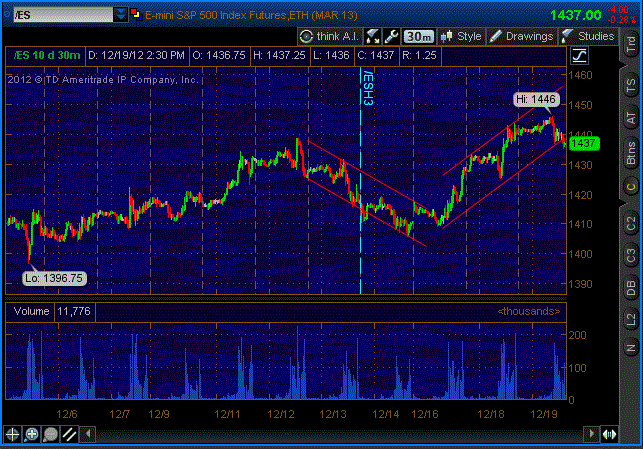Click the Volume study label
The height and width of the screenshot is (449, 643).
[x=31, y=312]
